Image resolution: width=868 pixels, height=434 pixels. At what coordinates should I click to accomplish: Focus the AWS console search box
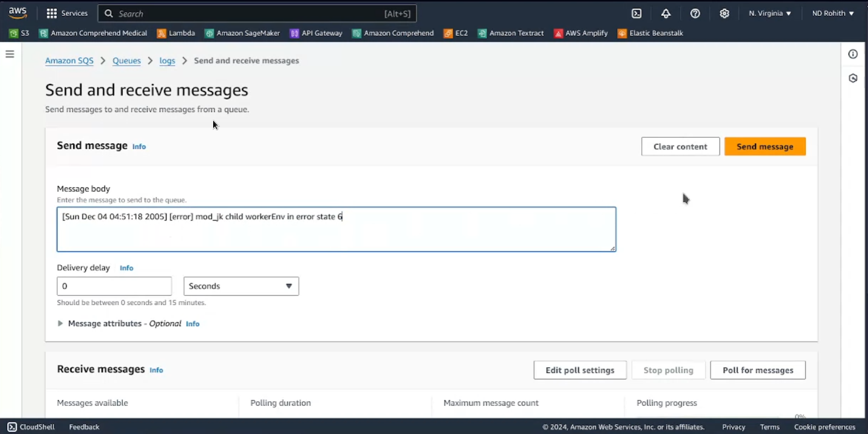[x=257, y=13]
